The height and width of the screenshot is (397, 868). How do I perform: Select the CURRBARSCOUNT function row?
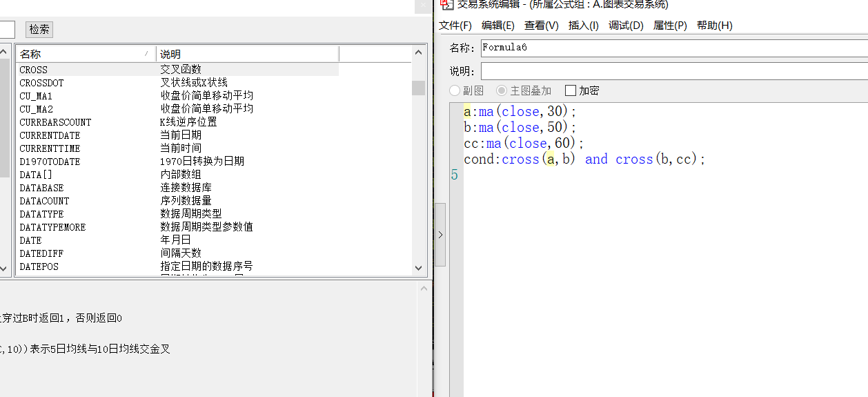177,122
